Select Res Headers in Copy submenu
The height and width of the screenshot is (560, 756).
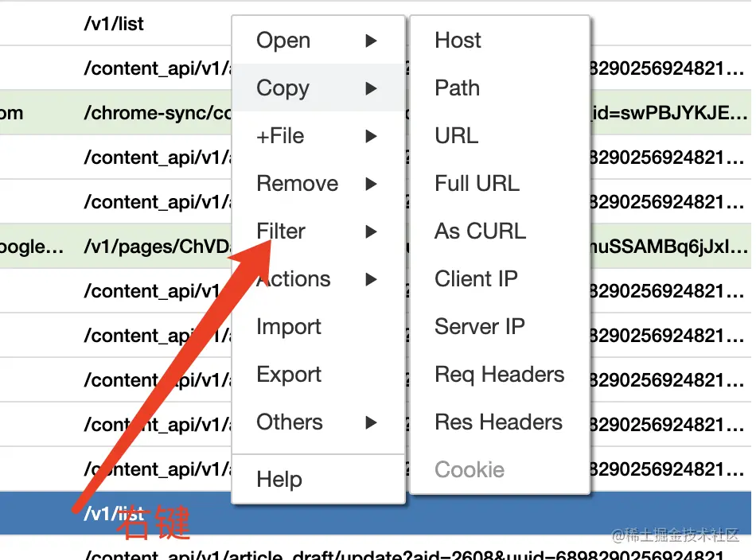[500, 422]
